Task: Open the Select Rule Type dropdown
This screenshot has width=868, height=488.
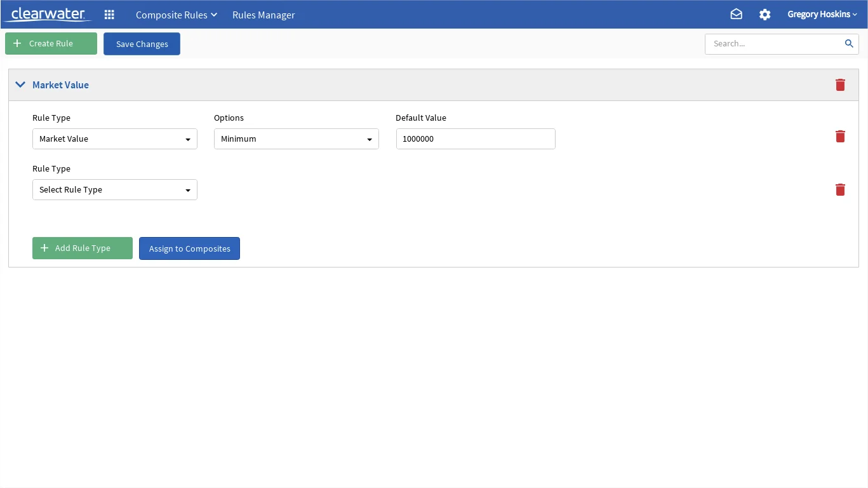Action: pyautogui.click(x=115, y=189)
